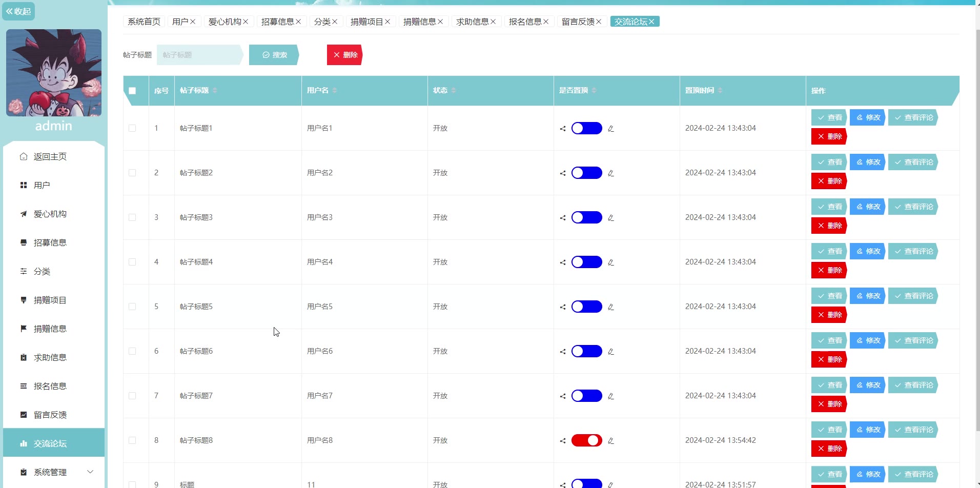980x488 pixels.
Task: Click the 捐赠信息 flag icon in sidebar
Action: [24, 329]
